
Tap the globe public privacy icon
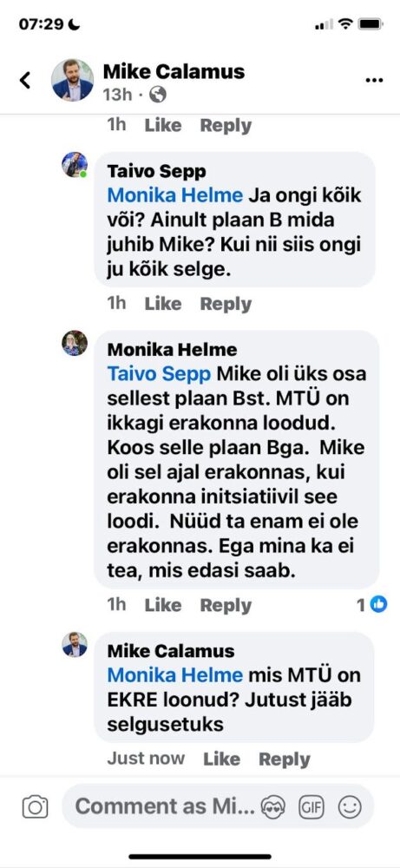158,95
